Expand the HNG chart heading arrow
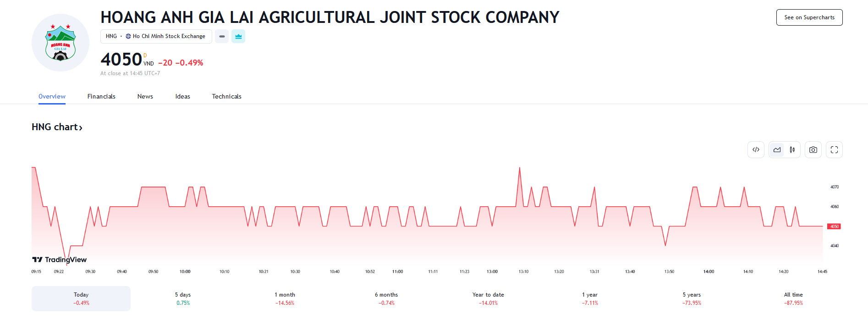 [81, 128]
